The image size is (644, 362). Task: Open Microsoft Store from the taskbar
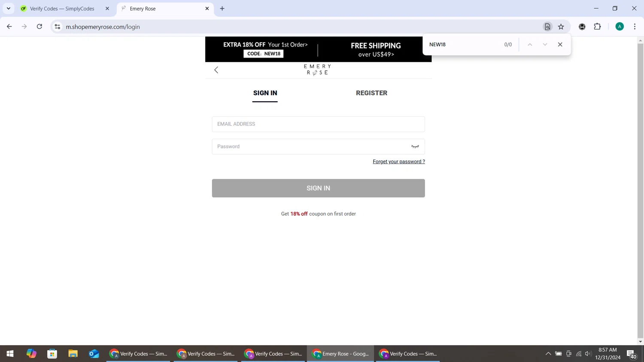(52, 354)
